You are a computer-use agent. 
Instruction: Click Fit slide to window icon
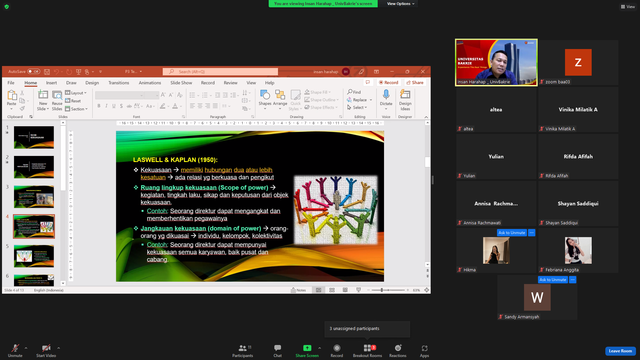point(427,290)
